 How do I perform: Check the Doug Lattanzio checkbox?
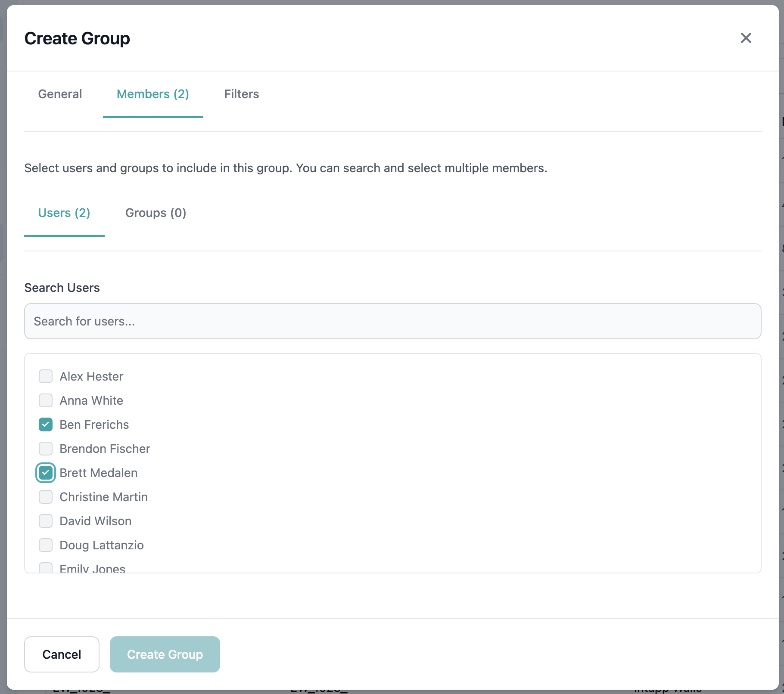click(x=46, y=545)
